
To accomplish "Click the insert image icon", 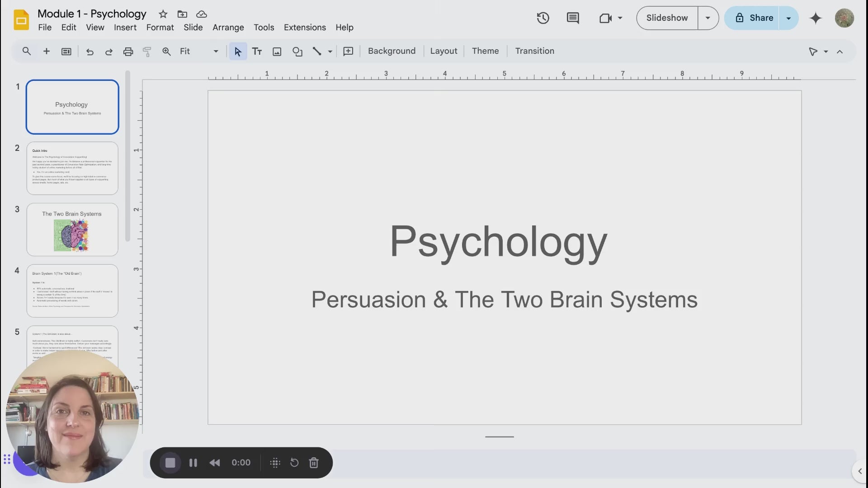I will (277, 52).
